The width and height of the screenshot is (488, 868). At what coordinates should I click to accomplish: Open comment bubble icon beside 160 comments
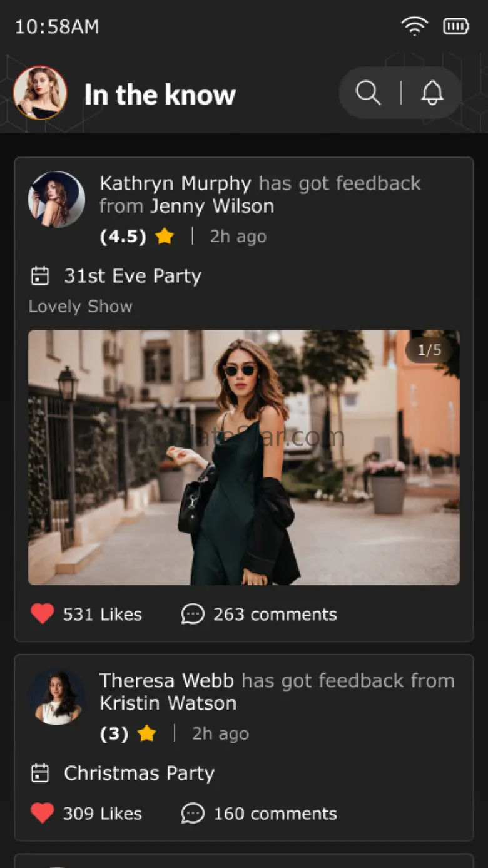[x=193, y=813]
